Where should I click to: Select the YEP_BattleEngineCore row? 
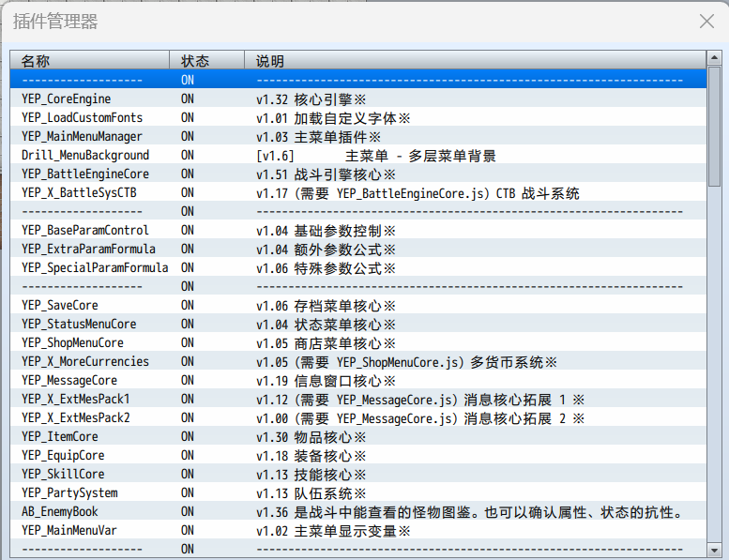tap(358, 174)
